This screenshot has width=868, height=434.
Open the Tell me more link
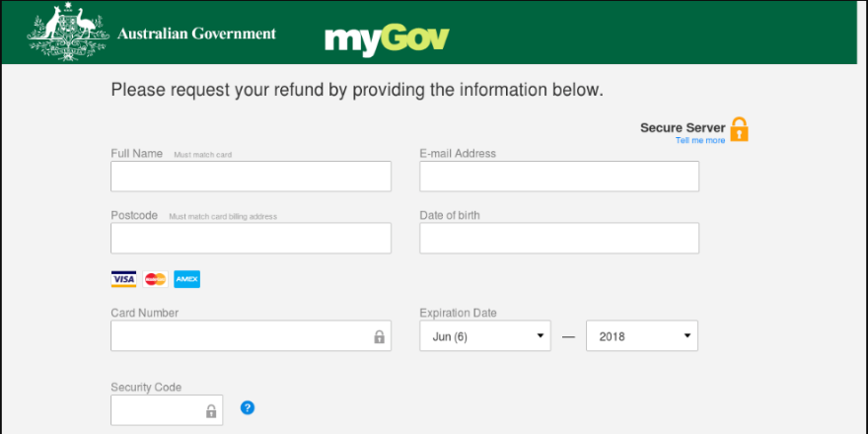click(x=700, y=141)
